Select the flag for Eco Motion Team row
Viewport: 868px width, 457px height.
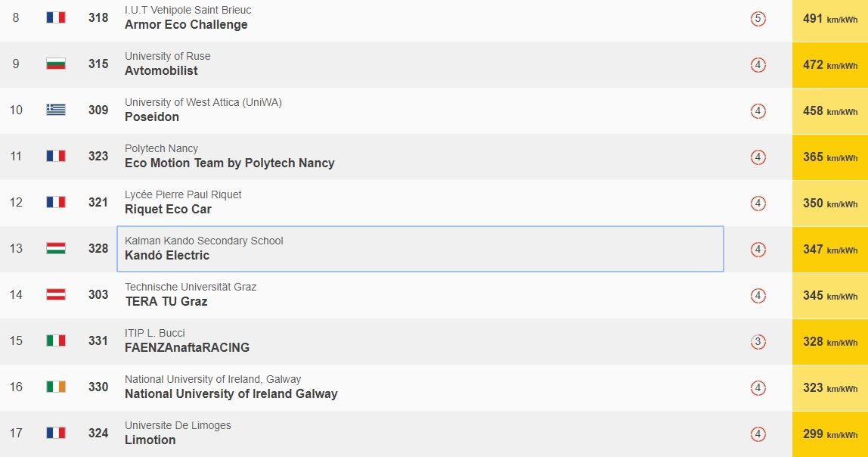56,156
